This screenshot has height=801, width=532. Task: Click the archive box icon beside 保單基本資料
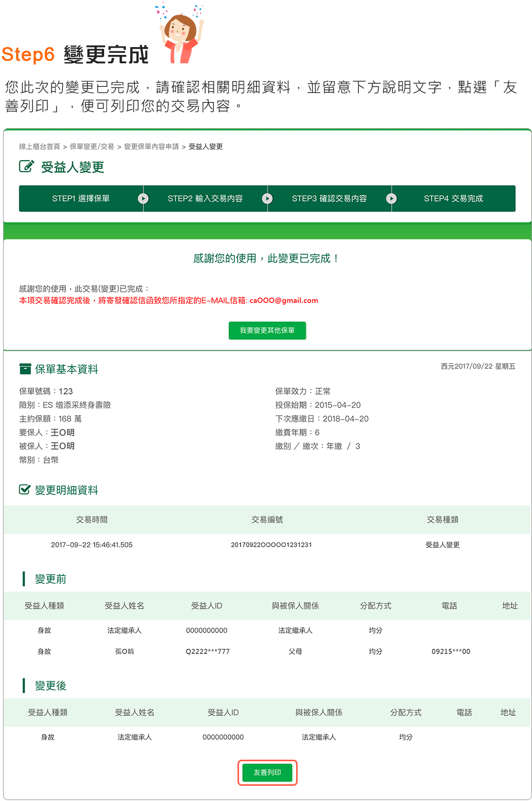[25, 369]
